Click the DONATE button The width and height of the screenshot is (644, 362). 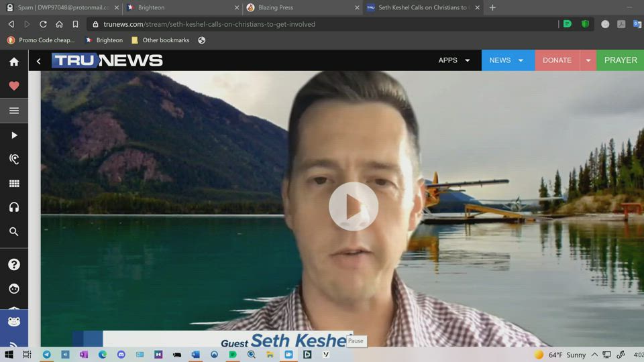[x=557, y=60]
